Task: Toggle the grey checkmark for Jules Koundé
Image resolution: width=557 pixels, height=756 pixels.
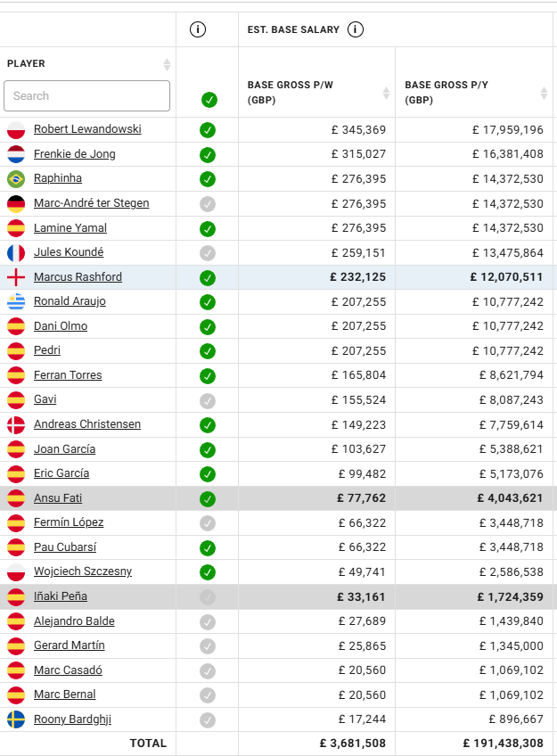Action: pos(208,252)
